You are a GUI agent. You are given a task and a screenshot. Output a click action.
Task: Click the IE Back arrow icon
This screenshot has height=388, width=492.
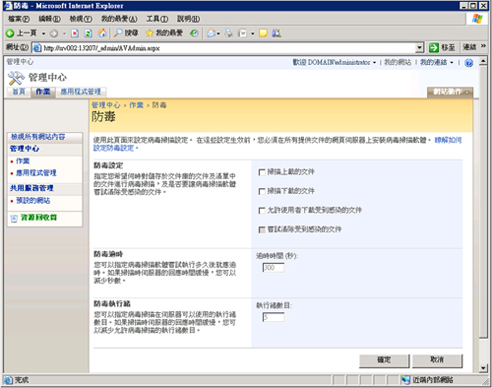click(x=10, y=33)
